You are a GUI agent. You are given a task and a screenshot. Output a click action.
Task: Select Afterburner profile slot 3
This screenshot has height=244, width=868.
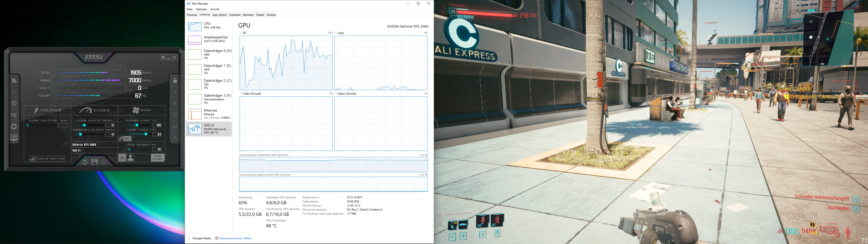(x=175, y=115)
